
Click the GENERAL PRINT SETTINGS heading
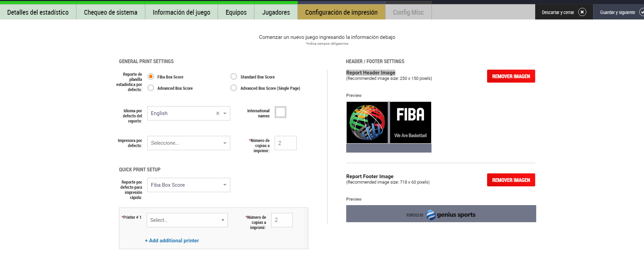coord(146,61)
